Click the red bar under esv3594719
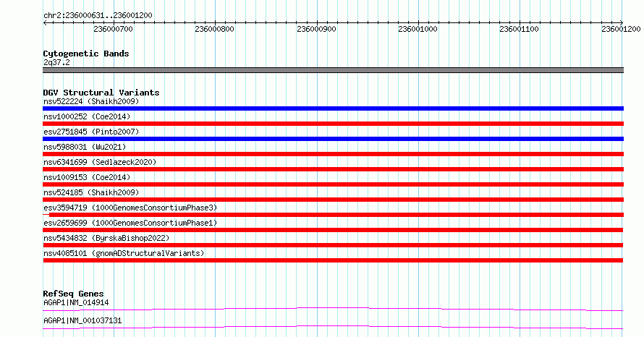Image resolution: width=644 pixels, height=337 pixels. pos(333,215)
